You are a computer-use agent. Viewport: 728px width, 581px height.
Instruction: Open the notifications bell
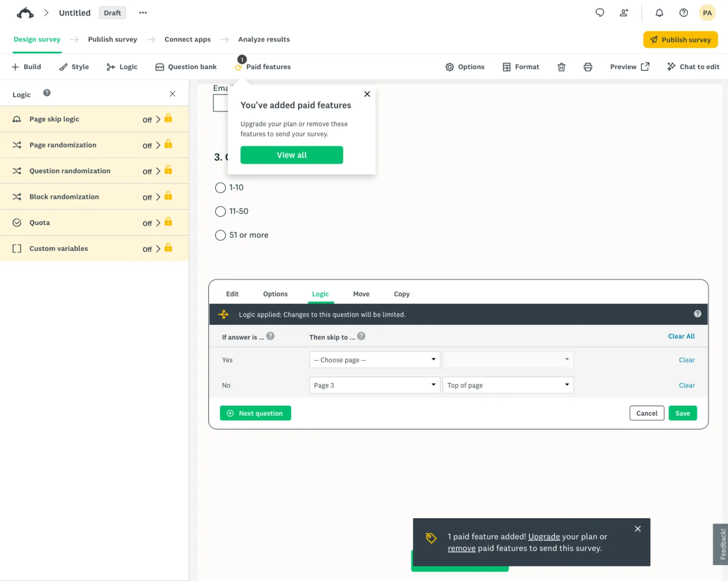click(659, 13)
